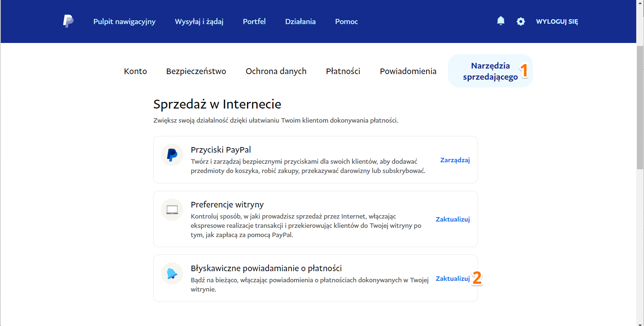The image size is (644, 326).
Task: Click the laptop icon beside Preferencje witryny
Action: [x=172, y=210]
